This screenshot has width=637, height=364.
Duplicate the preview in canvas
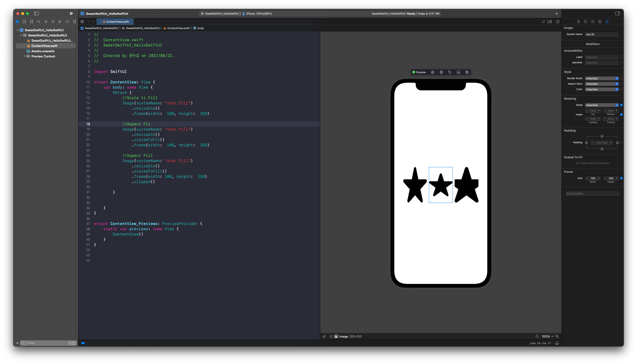click(467, 72)
